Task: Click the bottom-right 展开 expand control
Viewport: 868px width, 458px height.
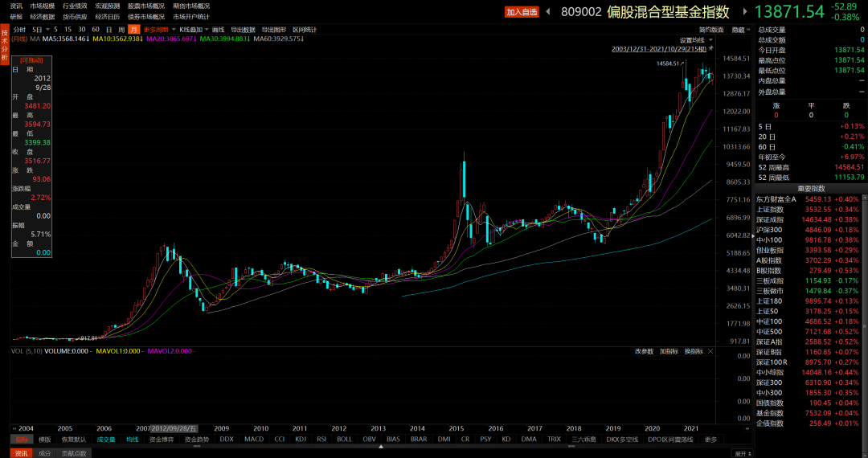Action: pos(742,453)
